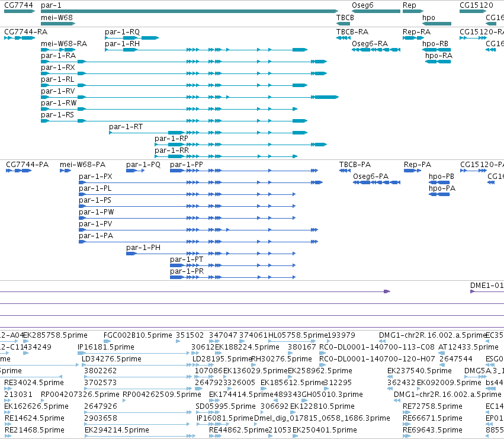Screen dimensions: 504x439
Task: Choose transcript par-1-RT
Action: [126, 127]
